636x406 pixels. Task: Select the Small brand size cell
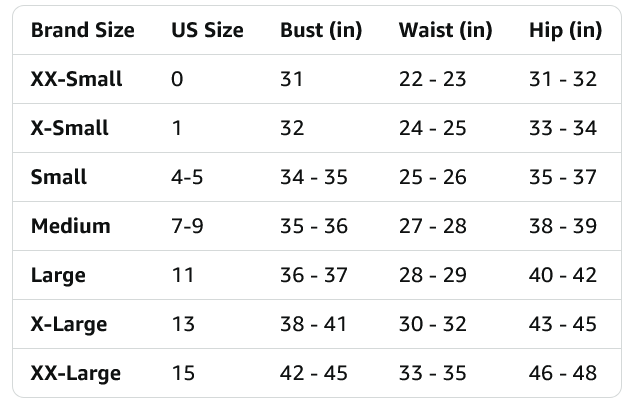59,177
